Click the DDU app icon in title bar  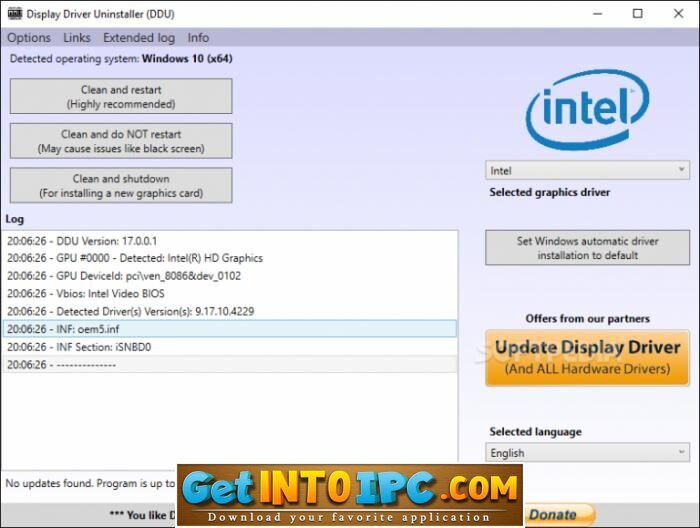click(x=15, y=13)
